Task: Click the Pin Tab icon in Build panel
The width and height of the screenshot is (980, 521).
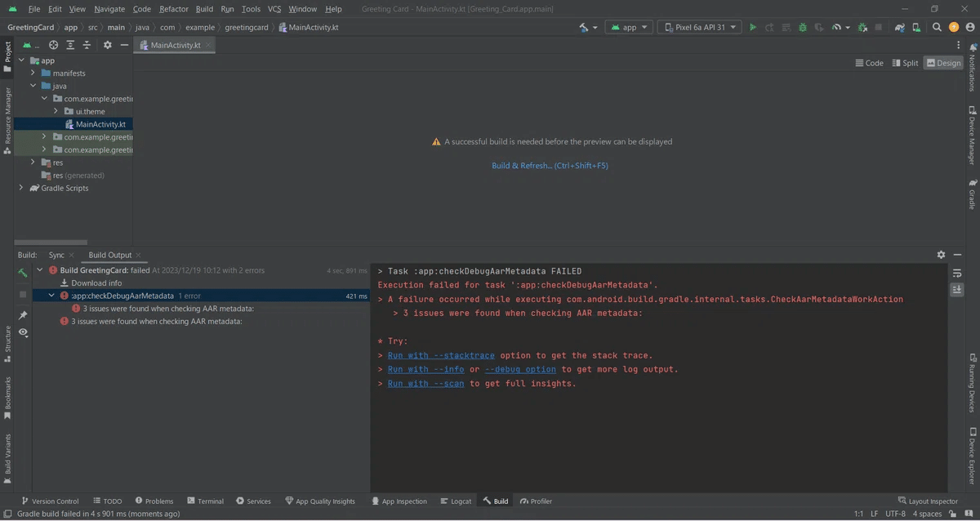Action: coord(23,314)
